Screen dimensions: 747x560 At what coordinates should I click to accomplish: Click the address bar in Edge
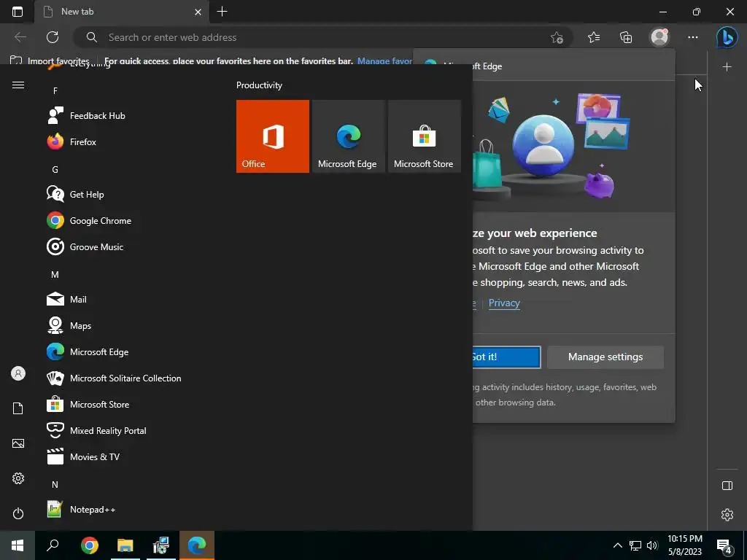tap(324, 37)
